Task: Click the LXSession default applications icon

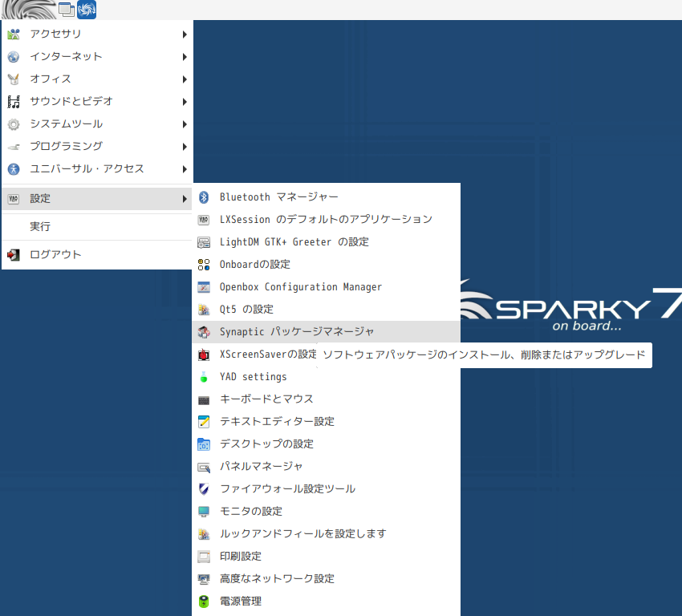Action: (x=204, y=220)
